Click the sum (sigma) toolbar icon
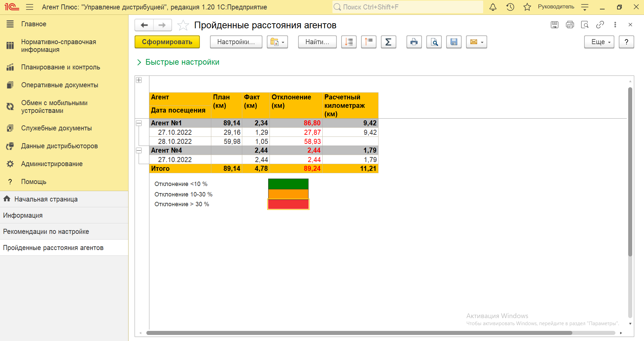The image size is (644, 341). pos(388,42)
